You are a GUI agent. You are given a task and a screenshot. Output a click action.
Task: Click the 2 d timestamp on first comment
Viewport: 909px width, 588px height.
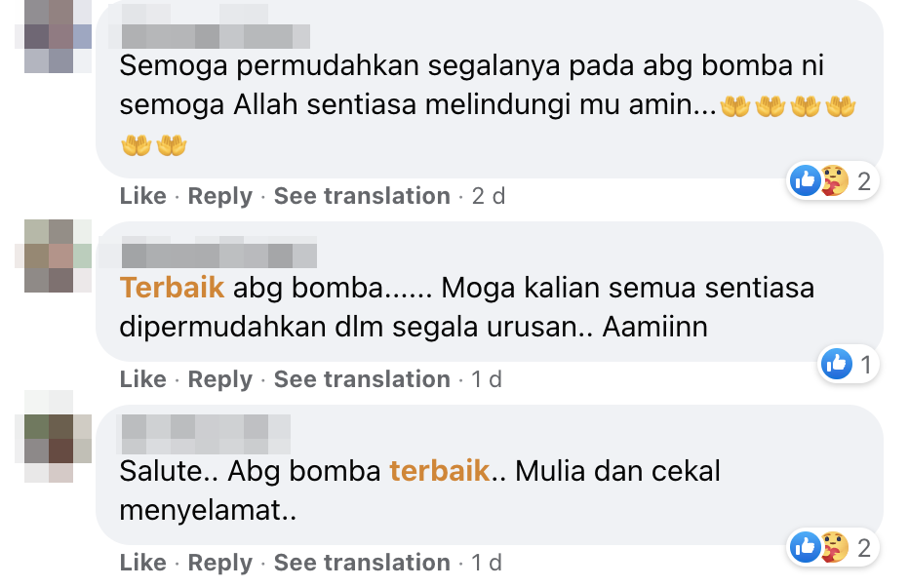tap(488, 196)
